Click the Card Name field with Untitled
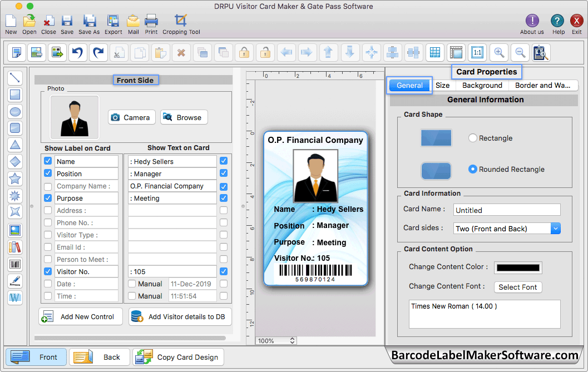Image resolution: width=588 pixels, height=372 pixels. click(507, 210)
